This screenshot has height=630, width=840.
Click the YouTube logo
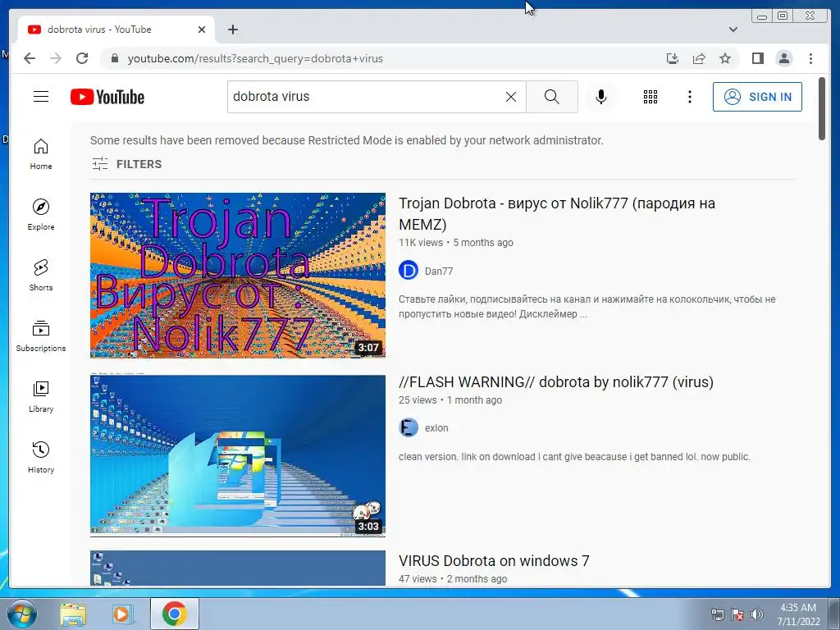pos(107,97)
